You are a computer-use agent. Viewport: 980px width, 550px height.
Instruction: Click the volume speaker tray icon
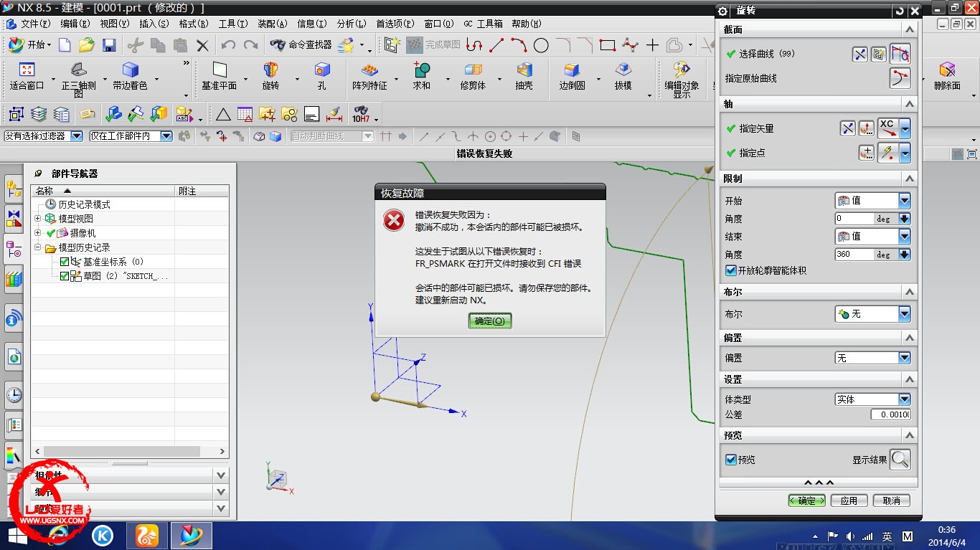pyautogui.click(x=851, y=536)
